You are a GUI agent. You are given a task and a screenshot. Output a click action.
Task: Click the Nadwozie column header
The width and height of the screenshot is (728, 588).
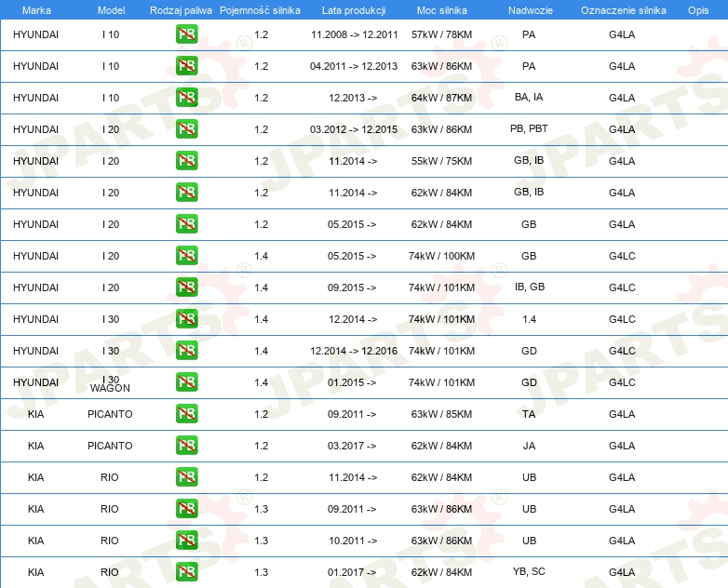coord(531,10)
